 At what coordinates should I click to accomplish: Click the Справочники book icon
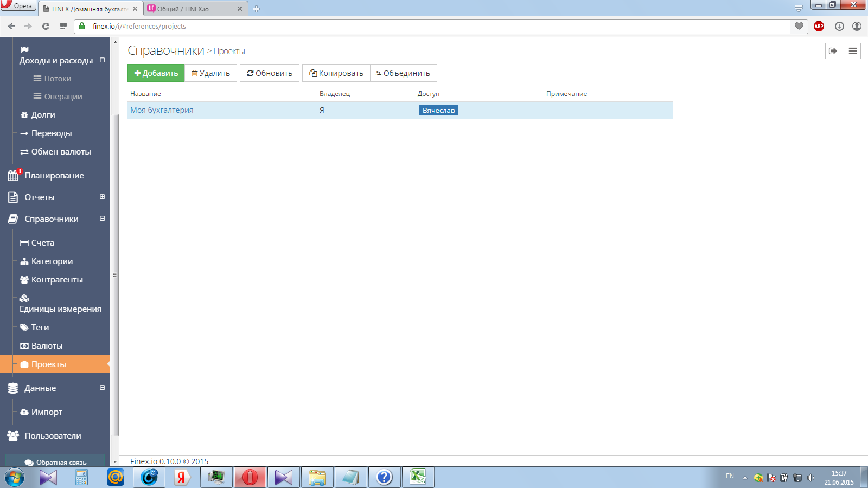point(13,219)
